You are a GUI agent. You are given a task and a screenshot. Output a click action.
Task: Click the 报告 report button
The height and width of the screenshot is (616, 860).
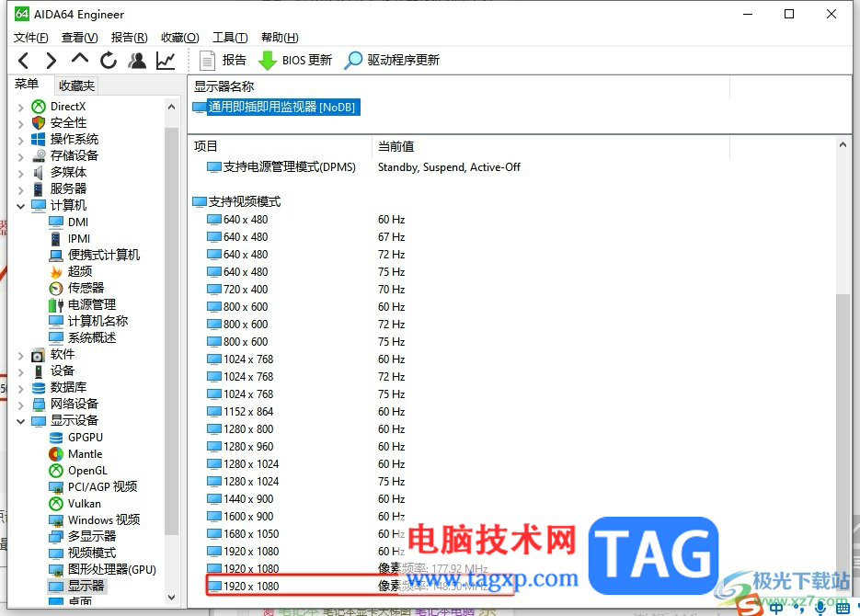(223, 61)
